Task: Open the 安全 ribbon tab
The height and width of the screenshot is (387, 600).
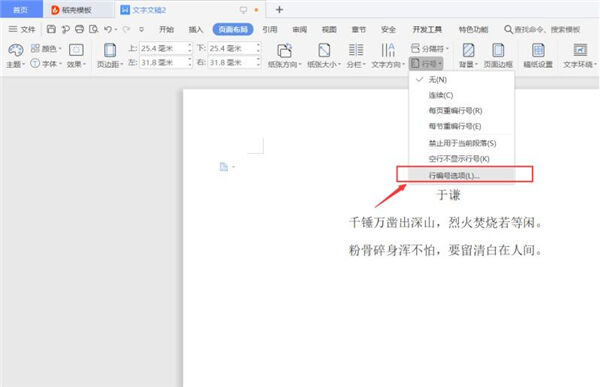Action: click(388, 29)
